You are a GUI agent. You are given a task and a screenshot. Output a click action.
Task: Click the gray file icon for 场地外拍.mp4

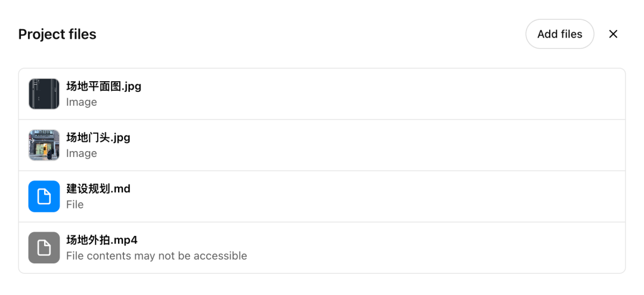click(44, 248)
